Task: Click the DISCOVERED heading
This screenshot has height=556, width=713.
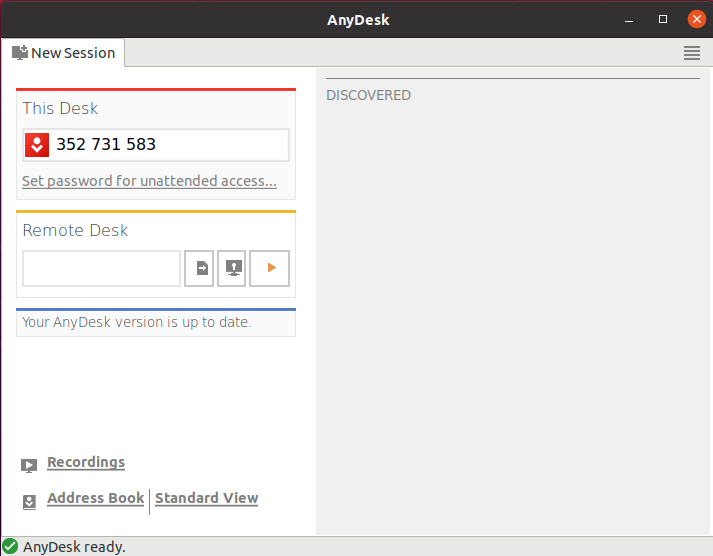Action: tap(368, 95)
